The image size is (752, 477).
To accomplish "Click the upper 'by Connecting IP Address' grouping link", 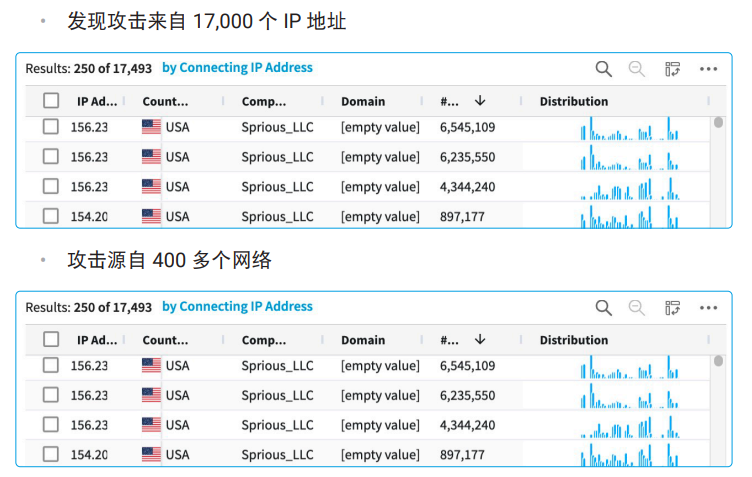I will coord(237,68).
